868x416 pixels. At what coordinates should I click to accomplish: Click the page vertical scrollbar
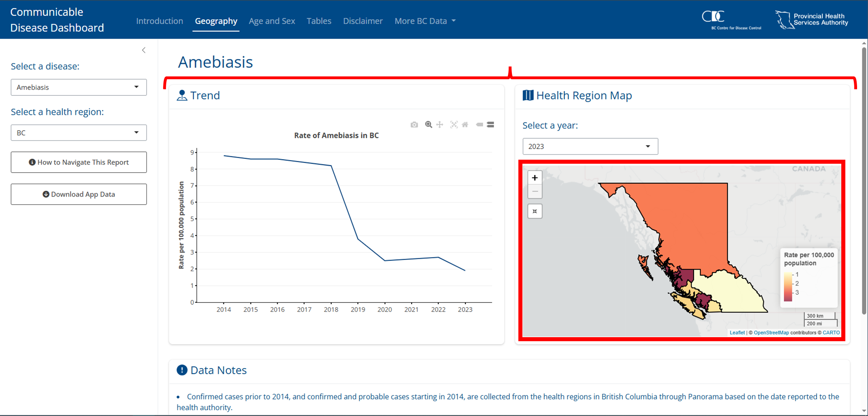tap(864, 181)
